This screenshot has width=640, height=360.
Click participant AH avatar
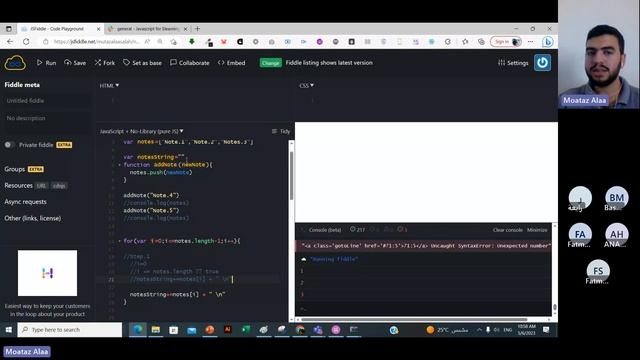coord(617,234)
